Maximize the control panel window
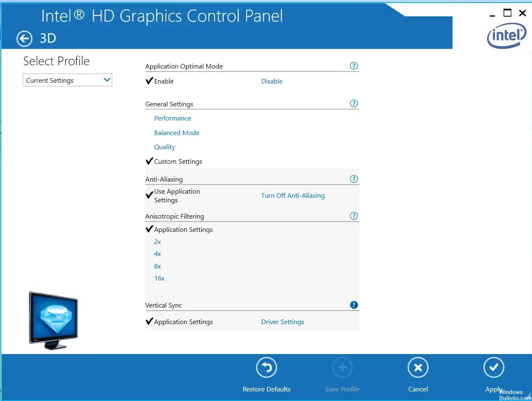Image resolution: width=532 pixels, height=401 pixels. 507,13
